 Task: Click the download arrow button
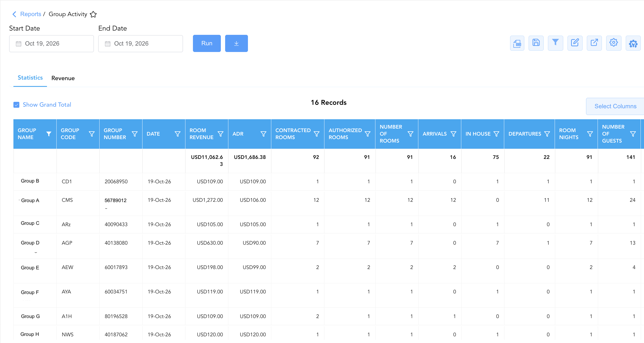pos(236,43)
